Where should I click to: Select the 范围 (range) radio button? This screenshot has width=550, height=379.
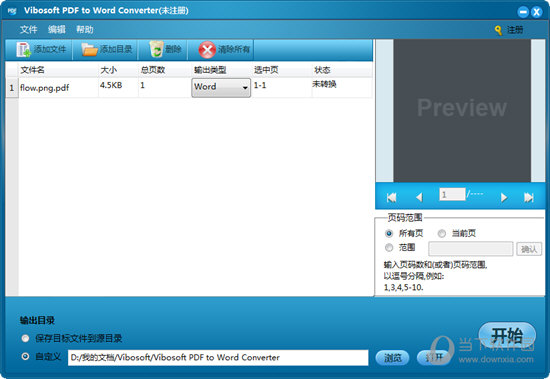(389, 248)
